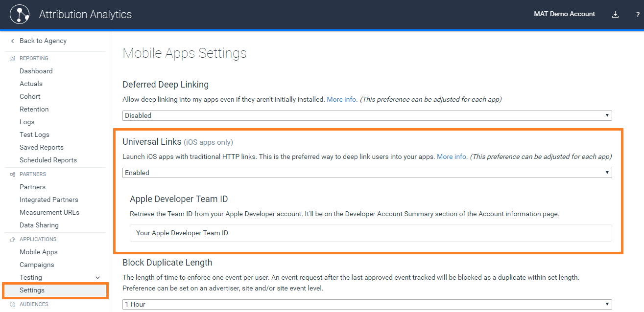Click the back arrow beside Back to Agency

pyautogui.click(x=13, y=41)
